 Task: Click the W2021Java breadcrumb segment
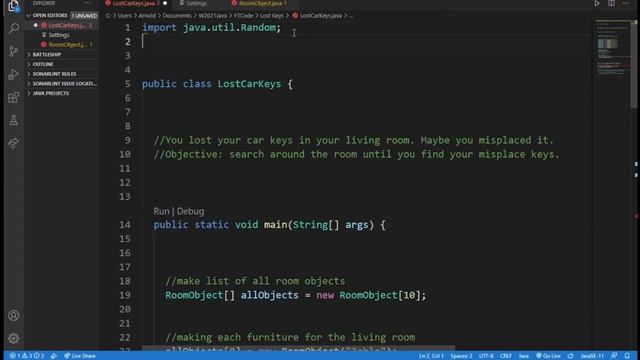pos(213,16)
